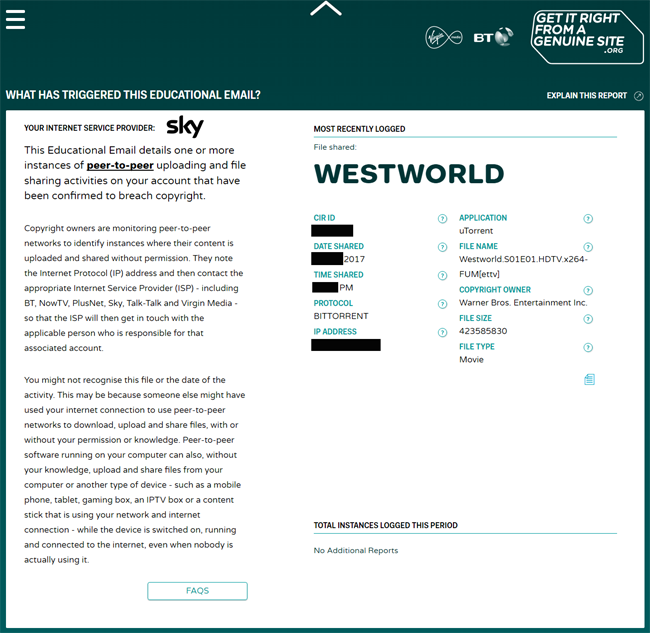650x633 pixels.
Task: Click the COPYRIGHT OWNER label
Action: click(x=495, y=290)
